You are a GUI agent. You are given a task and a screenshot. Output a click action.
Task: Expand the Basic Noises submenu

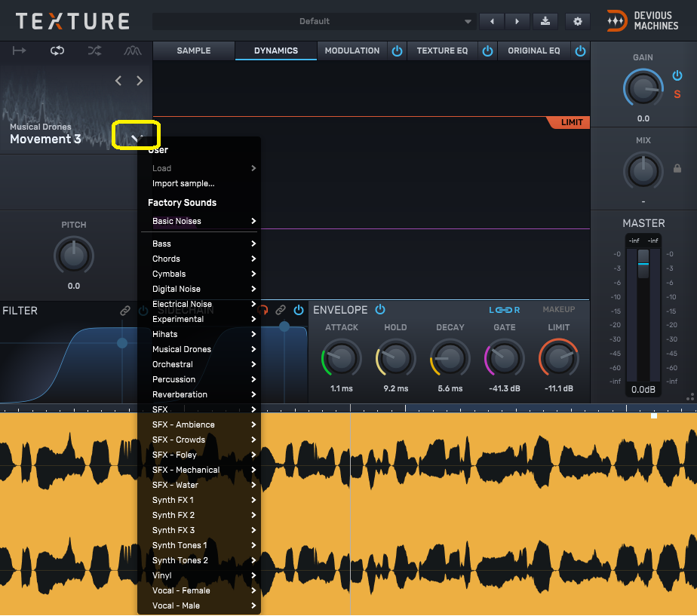(x=199, y=221)
